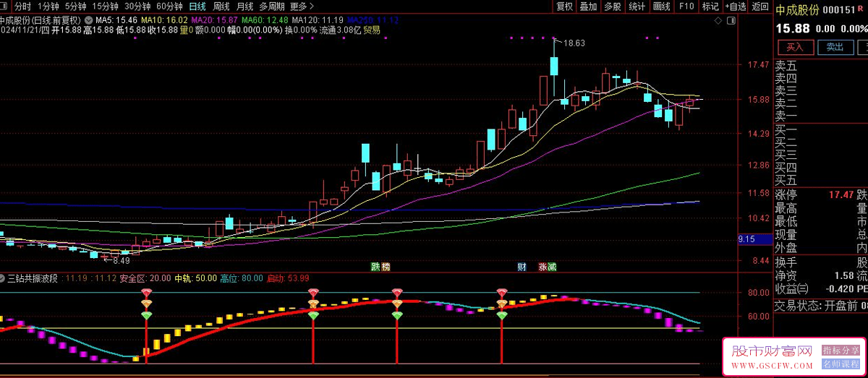Click the 涨 marker below the chart
The height and width of the screenshot is (378, 868).
542,267
